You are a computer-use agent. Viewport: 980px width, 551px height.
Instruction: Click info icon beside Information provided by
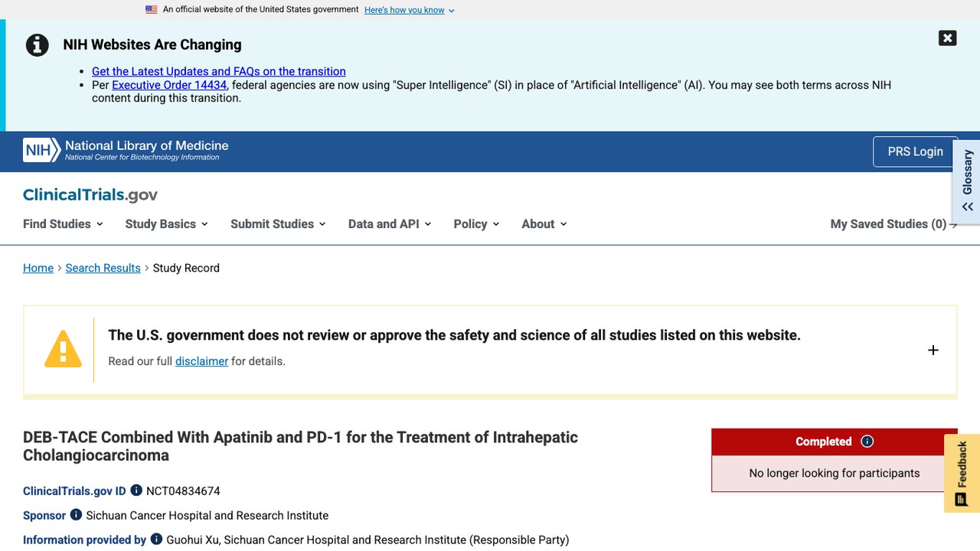click(156, 540)
